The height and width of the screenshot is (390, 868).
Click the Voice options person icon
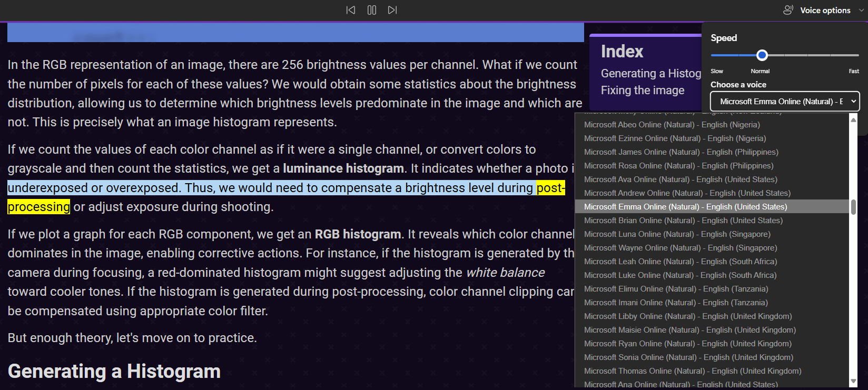click(x=788, y=10)
